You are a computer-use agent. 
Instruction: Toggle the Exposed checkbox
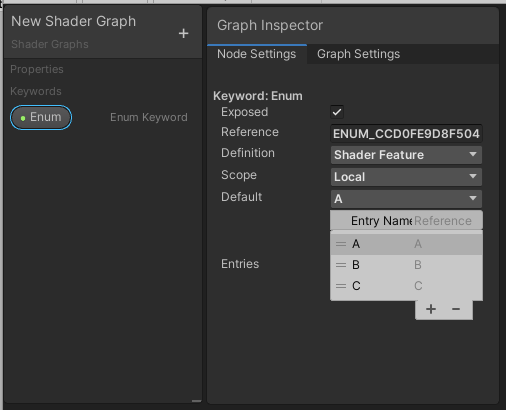pos(337,112)
